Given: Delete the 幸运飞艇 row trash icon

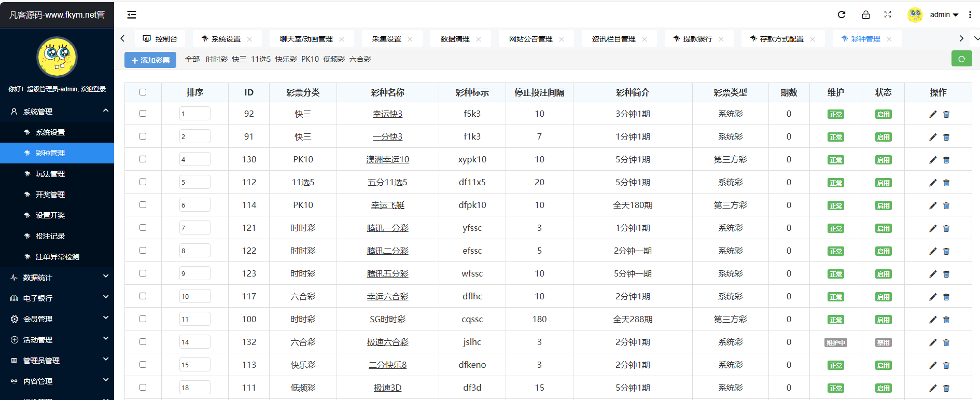Looking at the screenshot, I should click(946, 205).
